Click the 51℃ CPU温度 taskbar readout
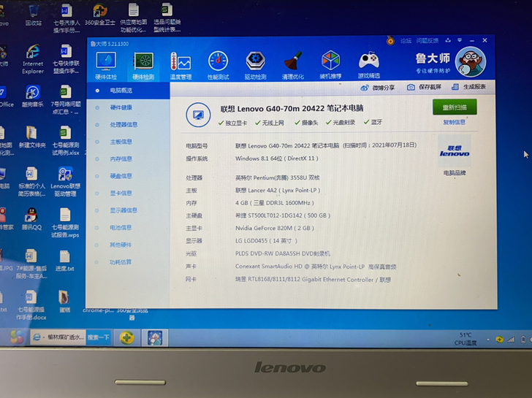This screenshot has width=532, height=398. click(465, 339)
